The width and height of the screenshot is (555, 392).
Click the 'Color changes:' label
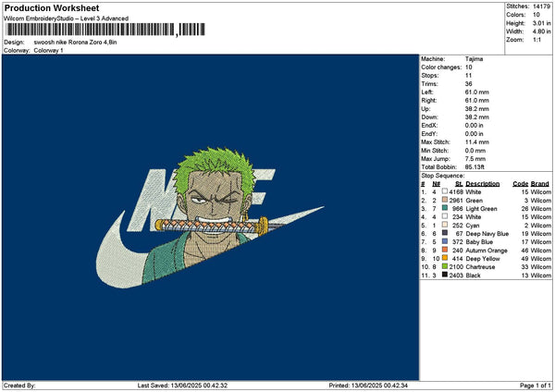(x=441, y=67)
